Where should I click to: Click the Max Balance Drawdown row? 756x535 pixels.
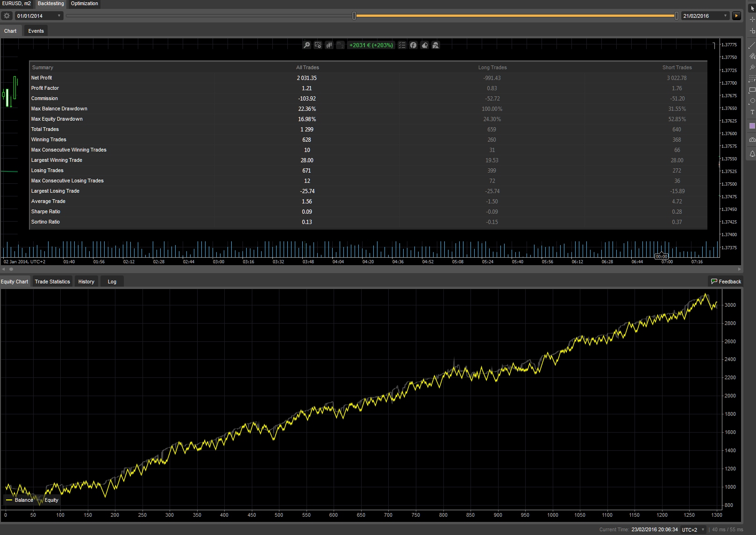click(368, 108)
